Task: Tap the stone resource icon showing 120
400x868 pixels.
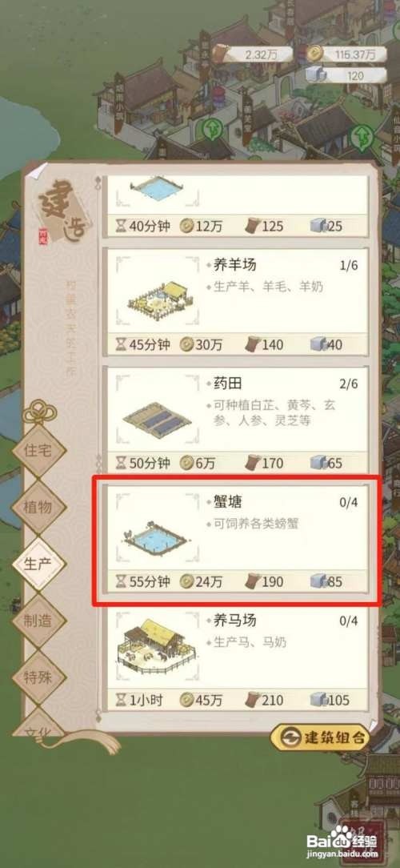Action: (x=316, y=74)
